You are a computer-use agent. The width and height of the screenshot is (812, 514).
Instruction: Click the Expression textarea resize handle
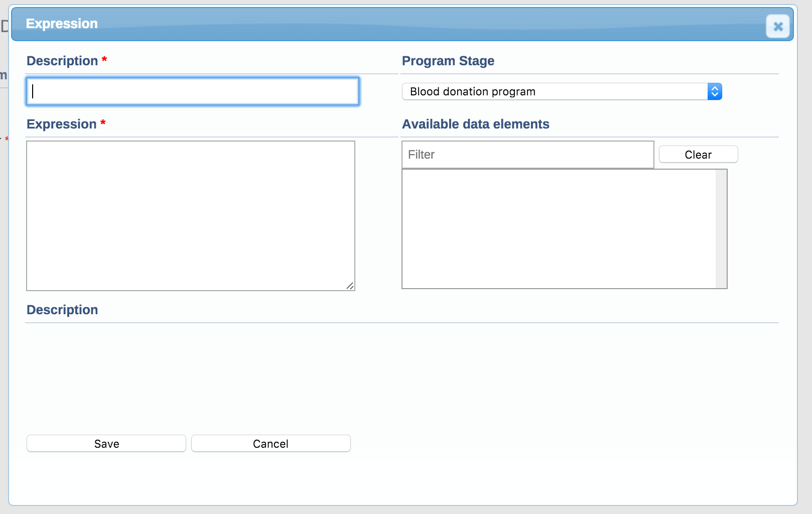[350, 286]
